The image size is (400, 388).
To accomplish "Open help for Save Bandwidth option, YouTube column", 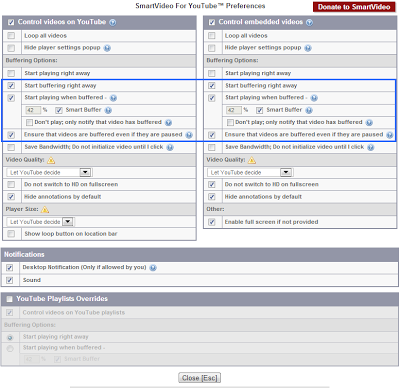I will pyautogui.click(x=170, y=147).
